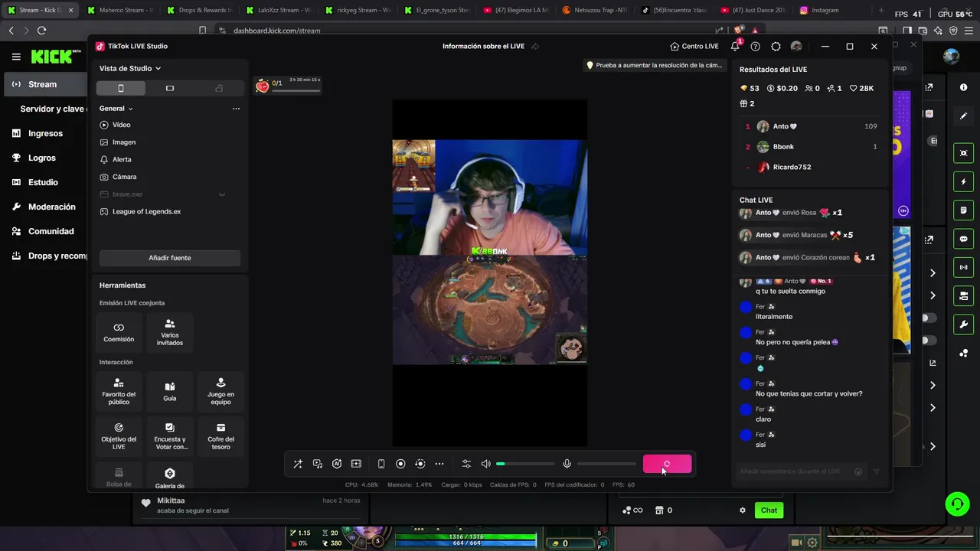980x551 pixels.
Task: Select viewer Bbonk in ranking list
Action: [811, 147]
